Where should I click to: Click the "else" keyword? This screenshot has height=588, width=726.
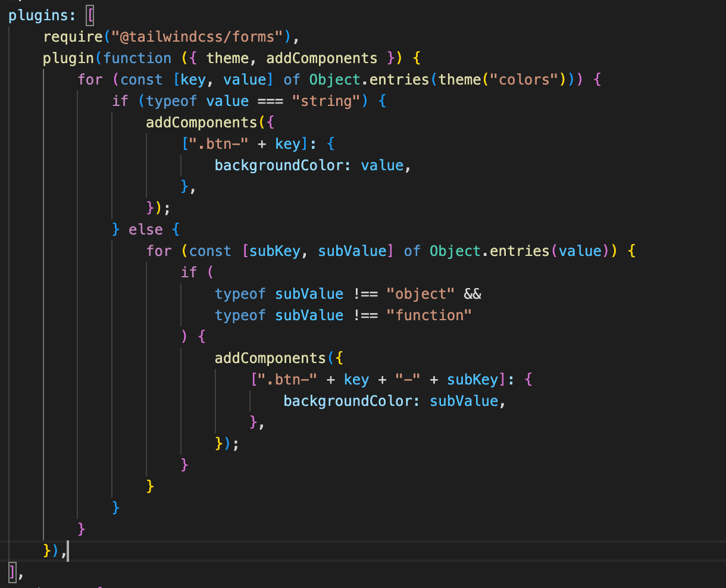145,230
